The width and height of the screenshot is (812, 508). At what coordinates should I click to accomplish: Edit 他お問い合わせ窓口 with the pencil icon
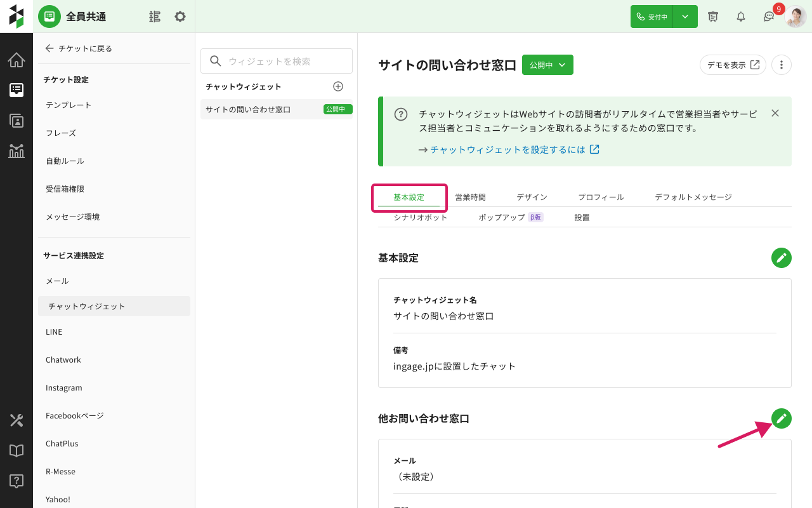coord(781,418)
